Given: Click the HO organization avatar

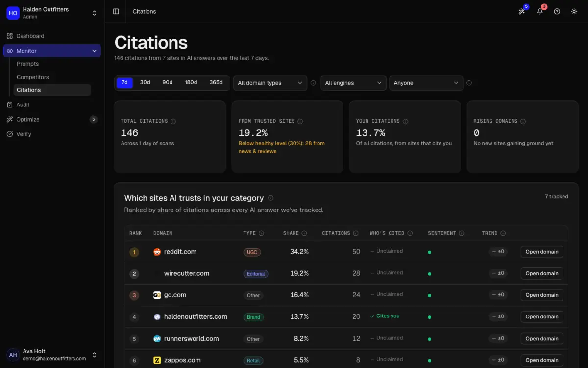Looking at the screenshot, I should pos(13,13).
